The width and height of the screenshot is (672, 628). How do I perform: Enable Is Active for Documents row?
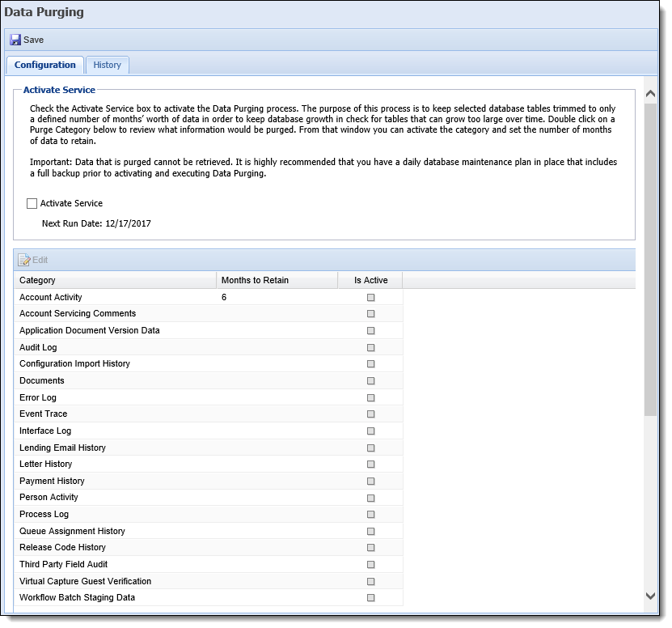click(x=370, y=381)
